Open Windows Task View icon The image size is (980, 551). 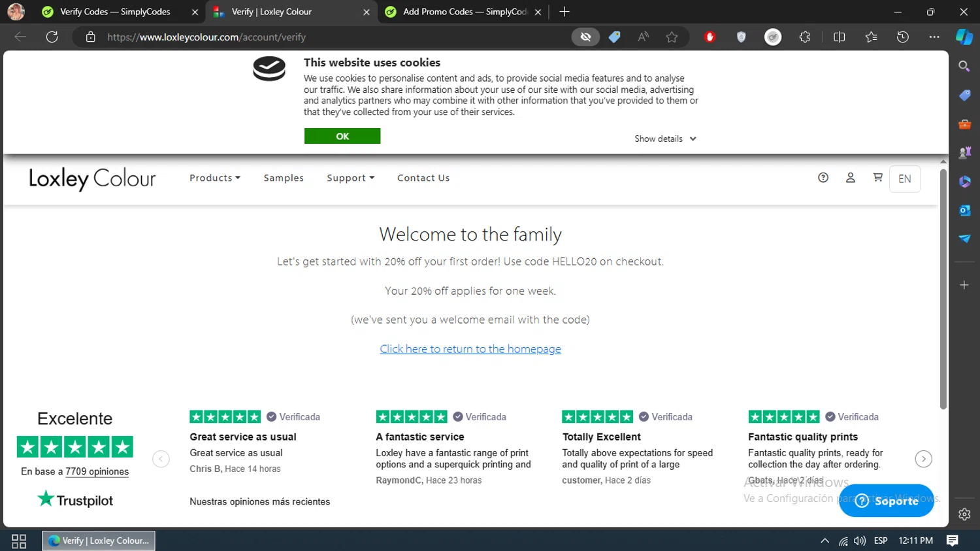tap(19, 541)
